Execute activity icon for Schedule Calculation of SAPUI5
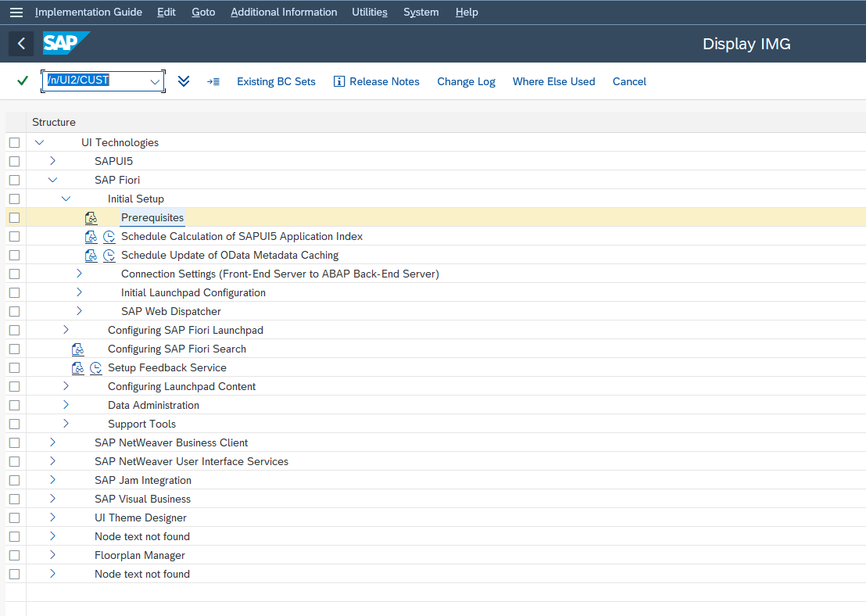866x616 pixels. (x=109, y=236)
